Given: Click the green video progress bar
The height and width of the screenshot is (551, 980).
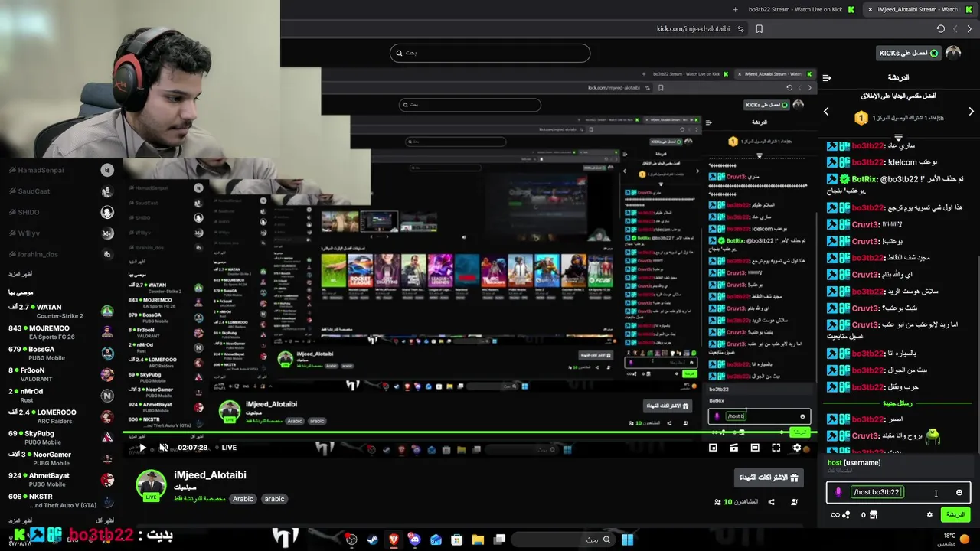Looking at the screenshot, I should [x=469, y=434].
